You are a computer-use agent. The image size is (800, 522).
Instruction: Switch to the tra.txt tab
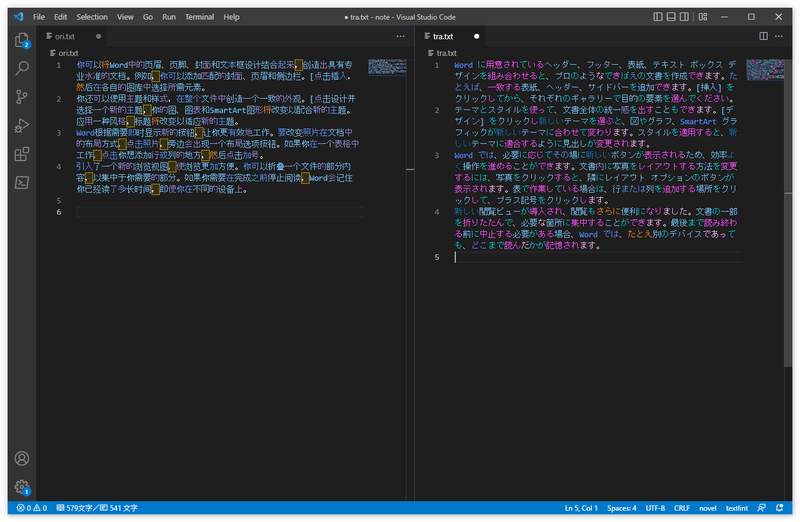(x=451, y=36)
